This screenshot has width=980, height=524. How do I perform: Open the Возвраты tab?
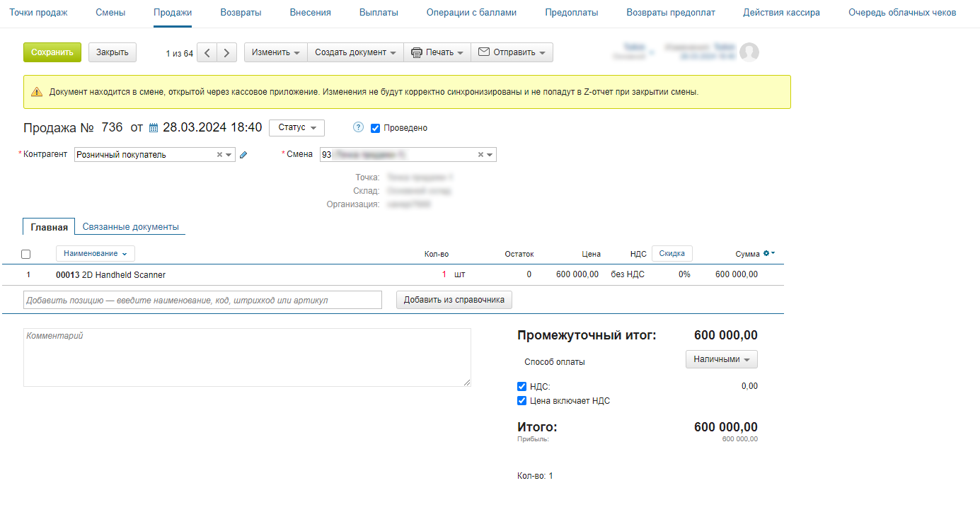pos(241,13)
